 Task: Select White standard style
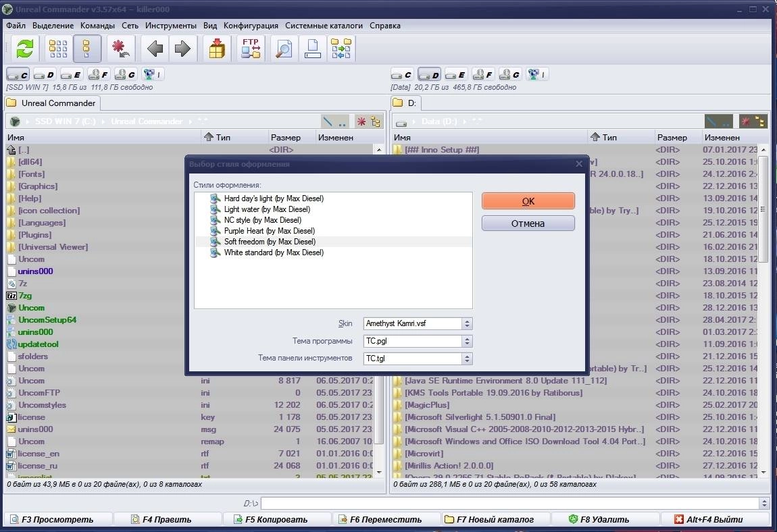coord(274,252)
